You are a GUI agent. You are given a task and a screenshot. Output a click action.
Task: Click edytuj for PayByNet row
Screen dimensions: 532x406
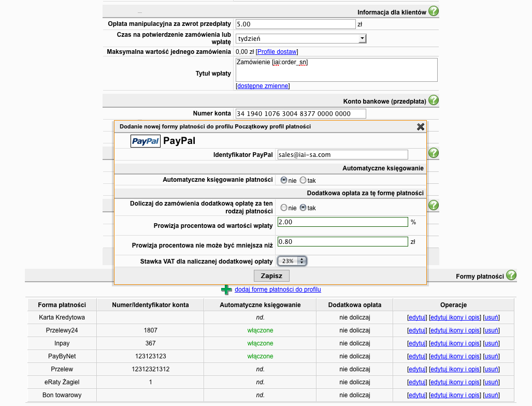pyautogui.click(x=417, y=356)
